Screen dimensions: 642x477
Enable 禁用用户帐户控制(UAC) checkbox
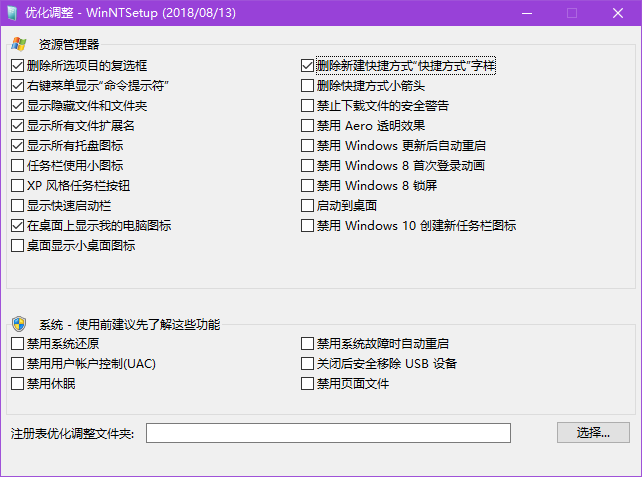(x=18, y=364)
